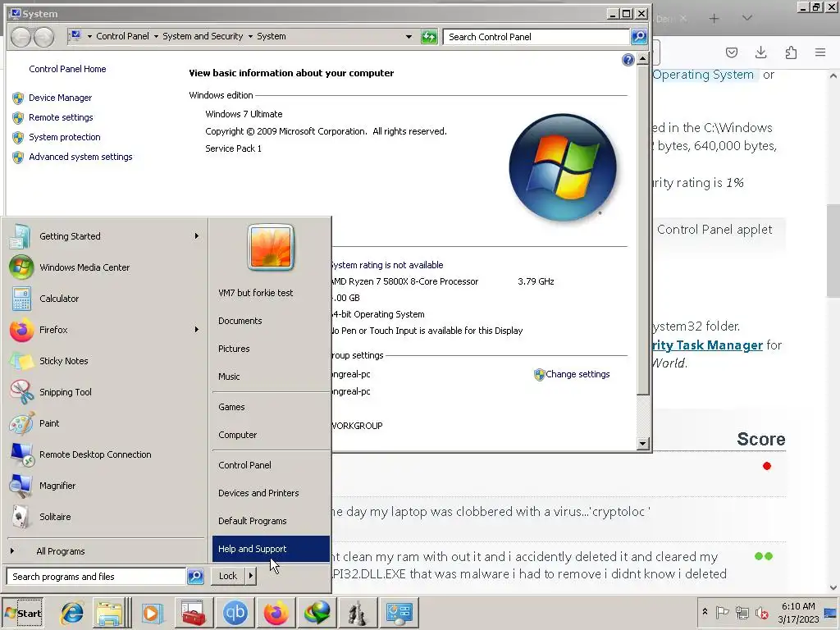Open the Snipping Tool
Image resolution: width=840 pixels, height=630 pixels.
coord(105,391)
